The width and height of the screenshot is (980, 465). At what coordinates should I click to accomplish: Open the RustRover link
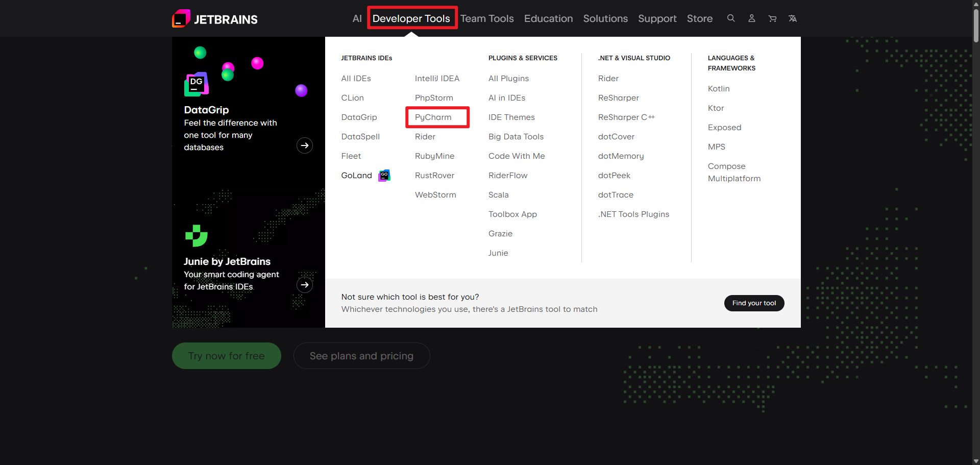pyautogui.click(x=435, y=176)
